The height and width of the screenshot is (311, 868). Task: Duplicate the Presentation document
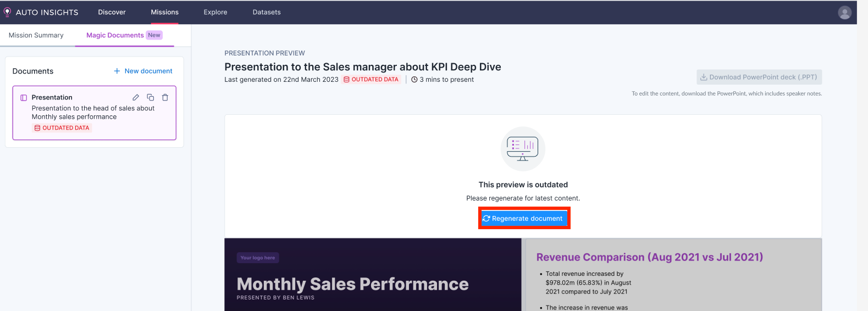(150, 97)
